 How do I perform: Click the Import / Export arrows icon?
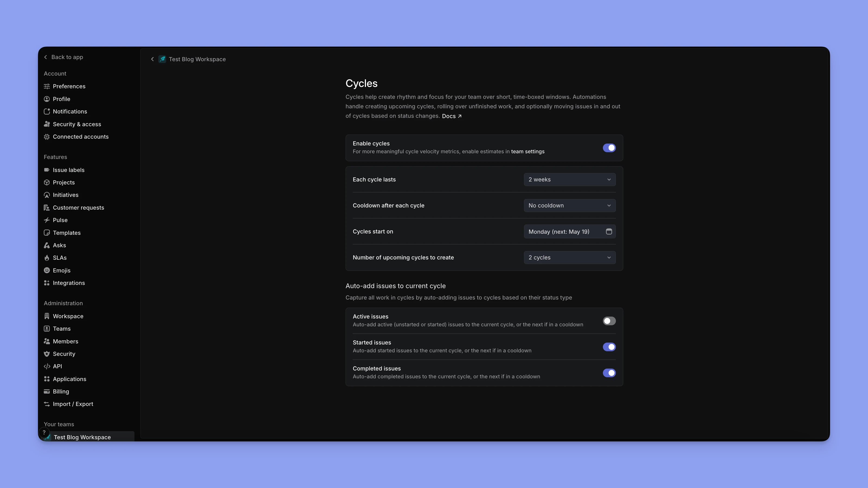click(47, 404)
